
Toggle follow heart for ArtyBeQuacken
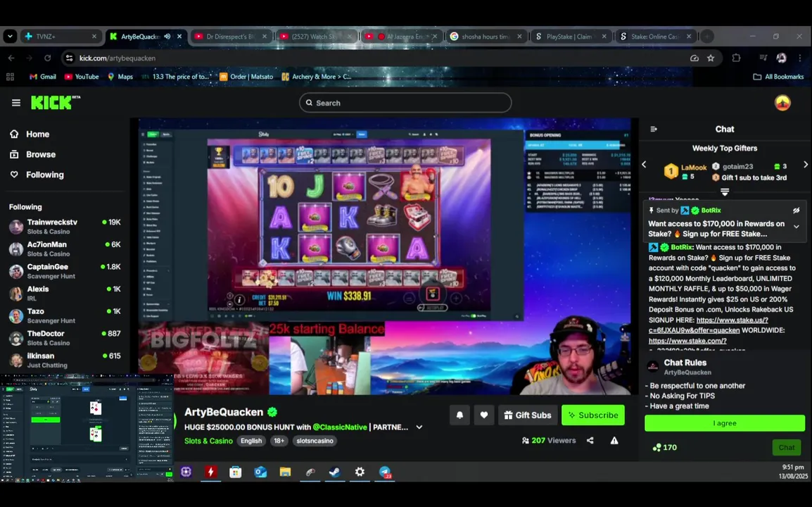coord(483,415)
